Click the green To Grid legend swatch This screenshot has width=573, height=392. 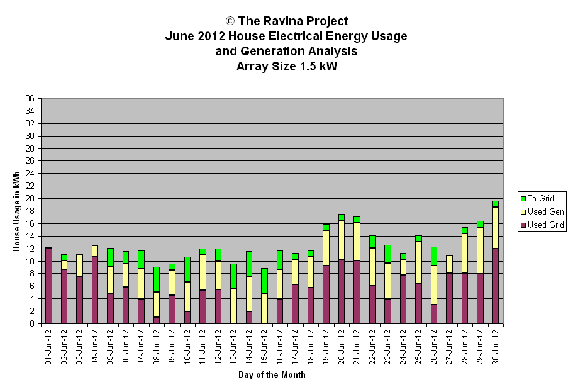coord(523,199)
